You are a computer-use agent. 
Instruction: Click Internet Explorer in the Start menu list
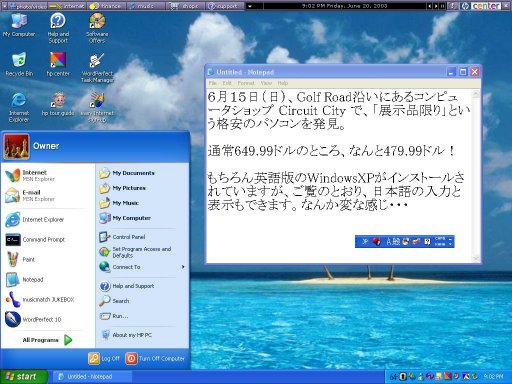coord(47,220)
